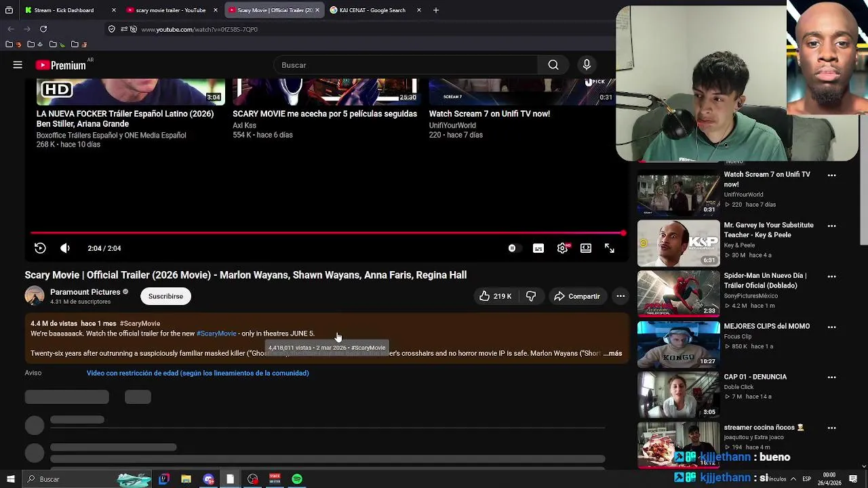Open options for streamer cocina ñocos video
Screen dimensions: 868x488
(831, 428)
